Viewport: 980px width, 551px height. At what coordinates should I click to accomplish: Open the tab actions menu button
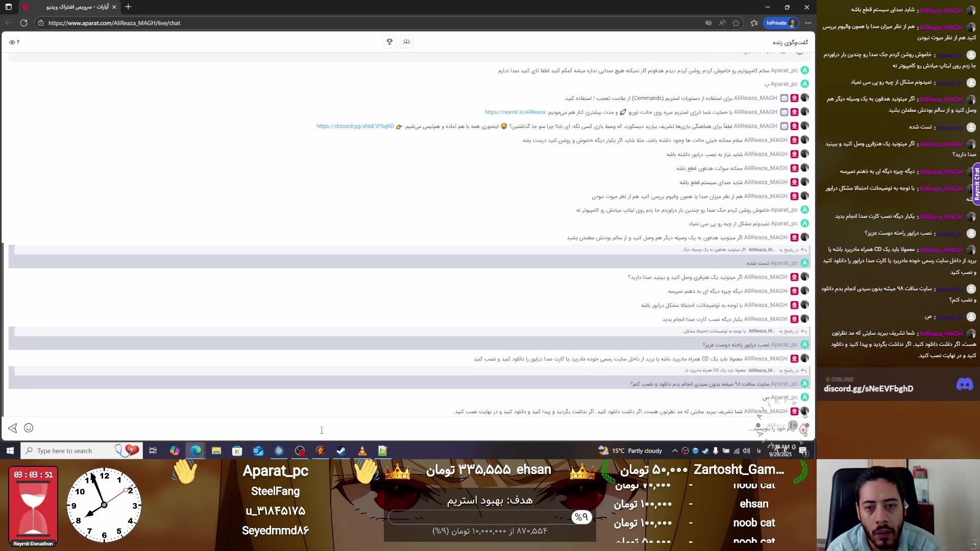pyautogui.click(x=8, y=7)
